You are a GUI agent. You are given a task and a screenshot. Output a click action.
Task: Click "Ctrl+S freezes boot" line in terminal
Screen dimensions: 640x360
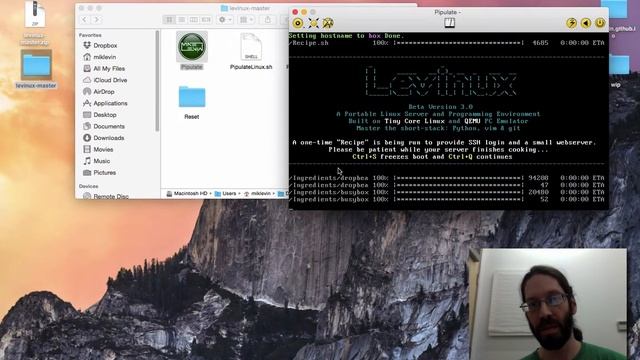[x=432, y=157]
